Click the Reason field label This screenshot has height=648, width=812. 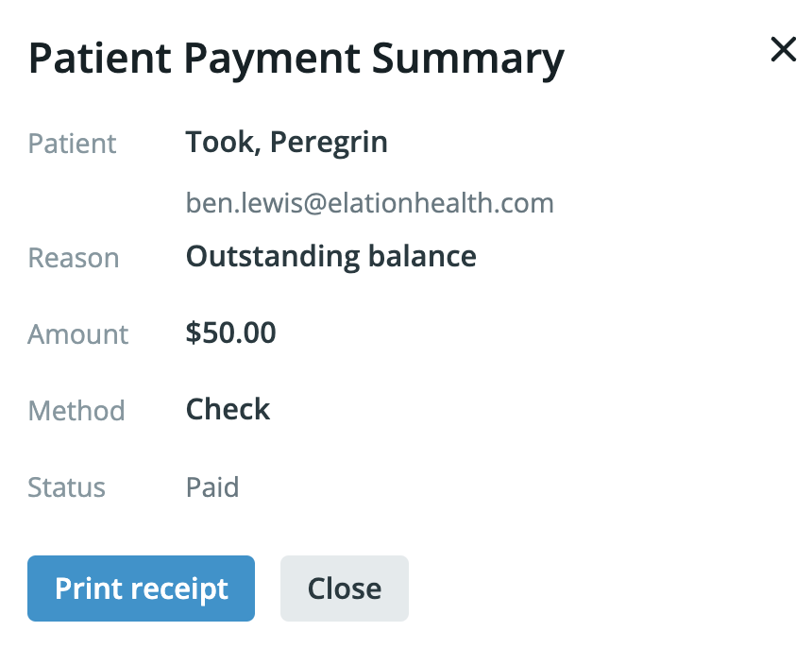click(x=74, y=258)
